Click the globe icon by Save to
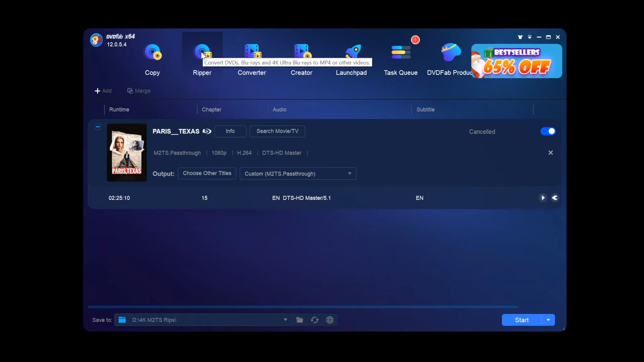This screenshot has height=362, width=644. pos(330,320)
